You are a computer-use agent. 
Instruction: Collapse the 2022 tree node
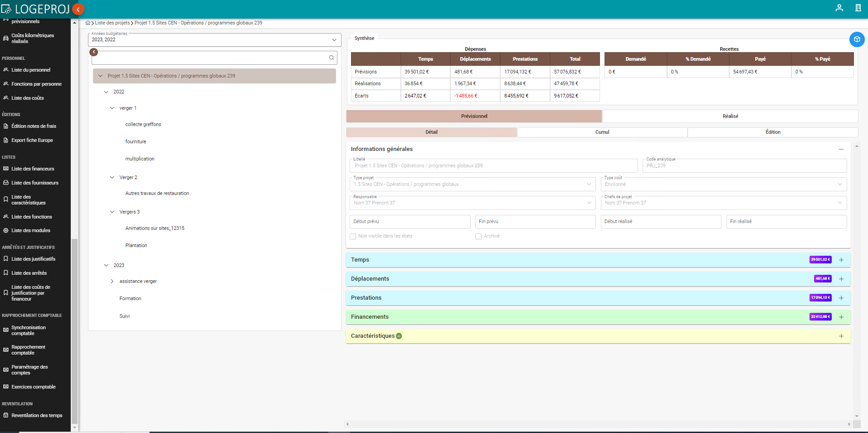pyautogui.click(x=106, y=92)
